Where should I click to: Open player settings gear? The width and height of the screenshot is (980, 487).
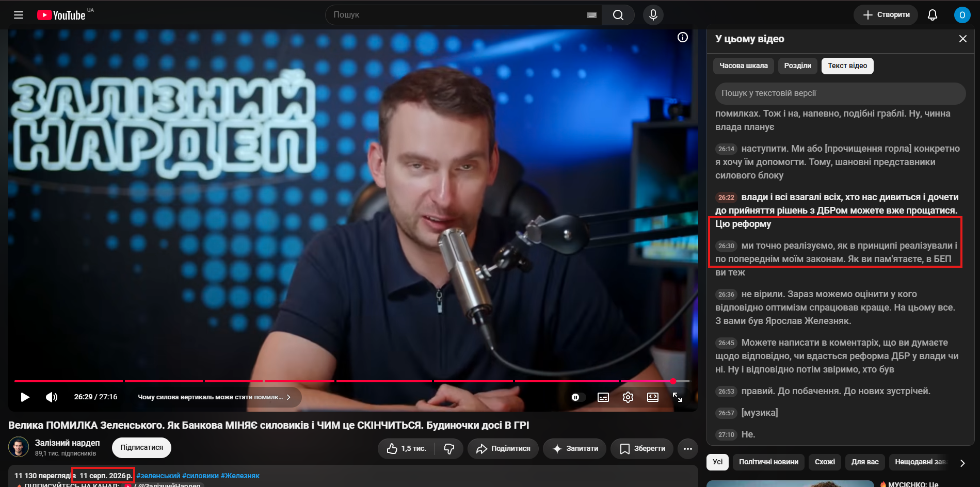point(628,397)
